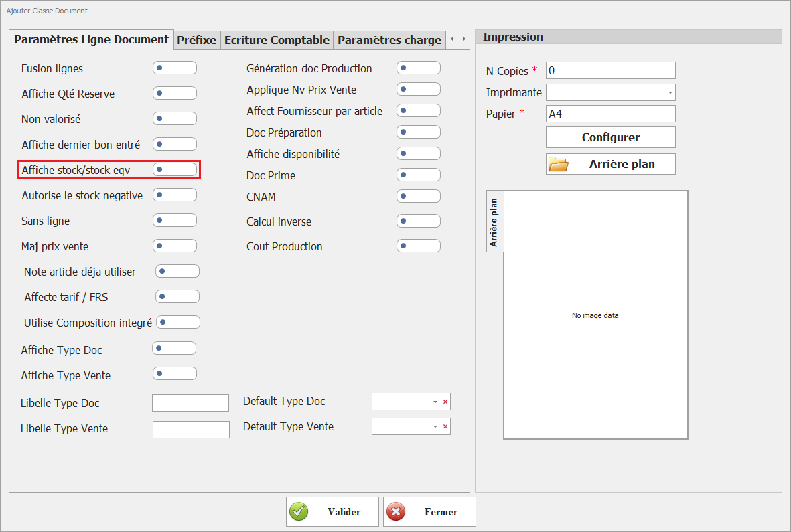Open Default Type Vente dropdown arrow

[x=435, y=426]
